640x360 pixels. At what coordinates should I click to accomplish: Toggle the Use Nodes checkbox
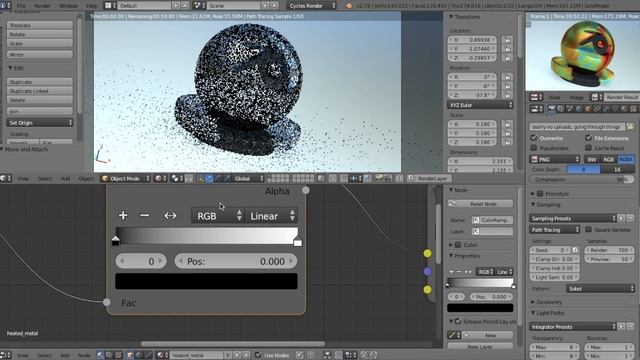258,355
